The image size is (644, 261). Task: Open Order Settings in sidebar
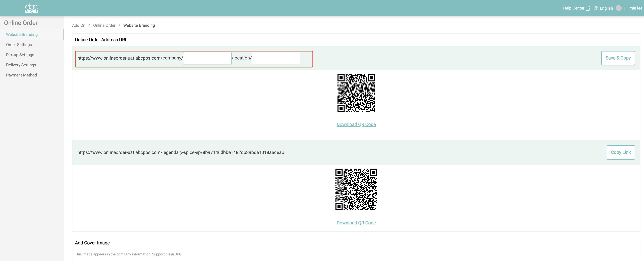[19, 45]
